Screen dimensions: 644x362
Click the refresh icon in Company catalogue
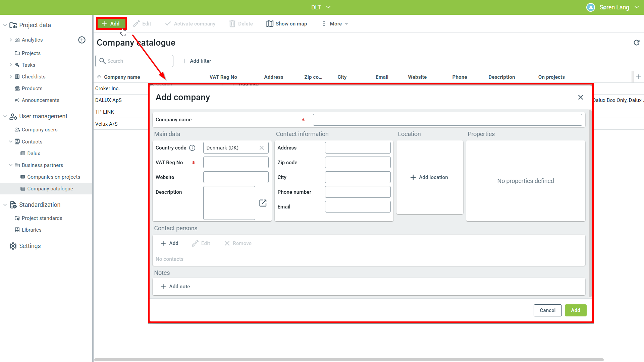tap(636, 43)
